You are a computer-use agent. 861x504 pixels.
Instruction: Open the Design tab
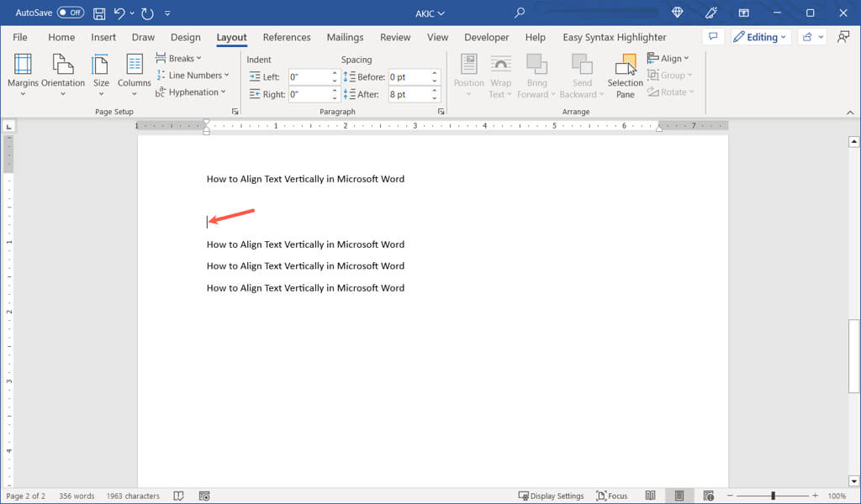pyautogui.click(x=185, y=37)
